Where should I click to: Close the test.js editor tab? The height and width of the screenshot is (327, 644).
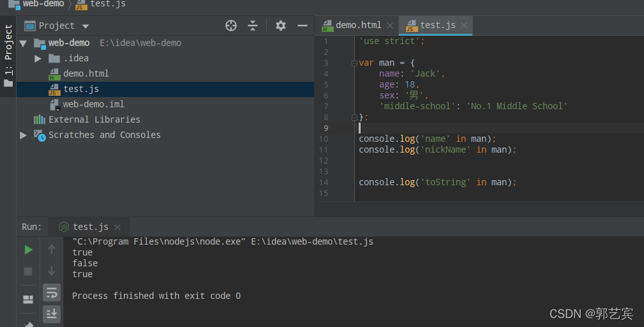click(464, 26)
